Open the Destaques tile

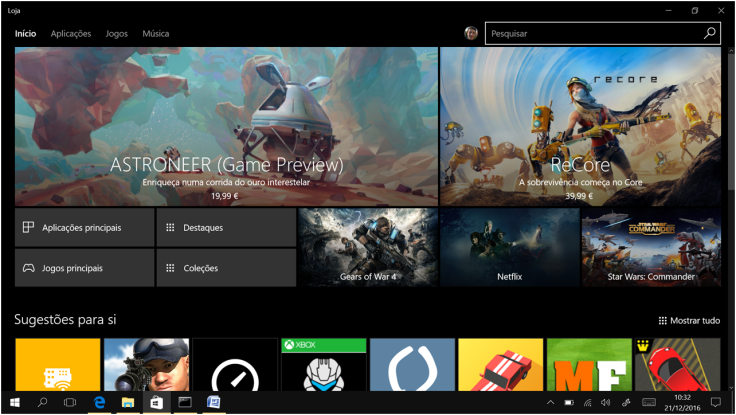226,227
